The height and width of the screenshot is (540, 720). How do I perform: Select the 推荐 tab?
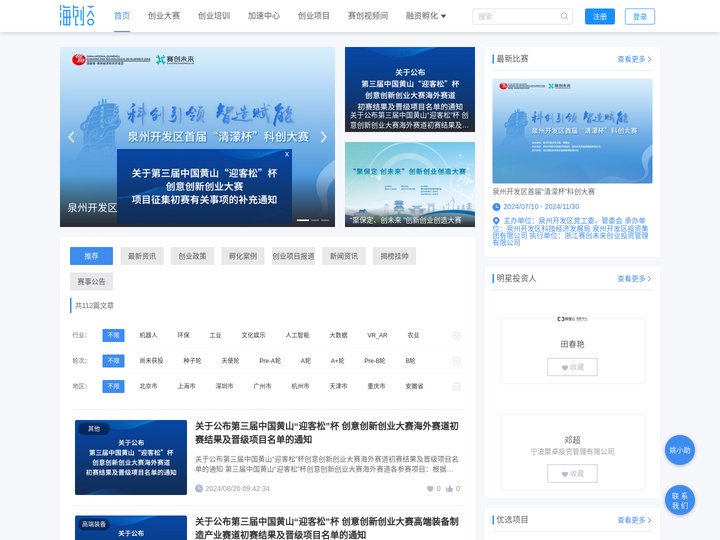(x=91, y=256)
